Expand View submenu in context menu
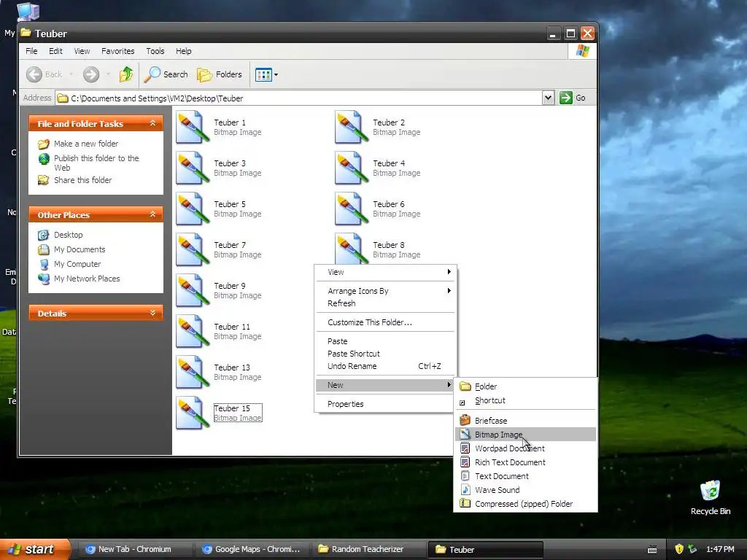The height and width of the screenshot is (560, 747). [385, 272]
